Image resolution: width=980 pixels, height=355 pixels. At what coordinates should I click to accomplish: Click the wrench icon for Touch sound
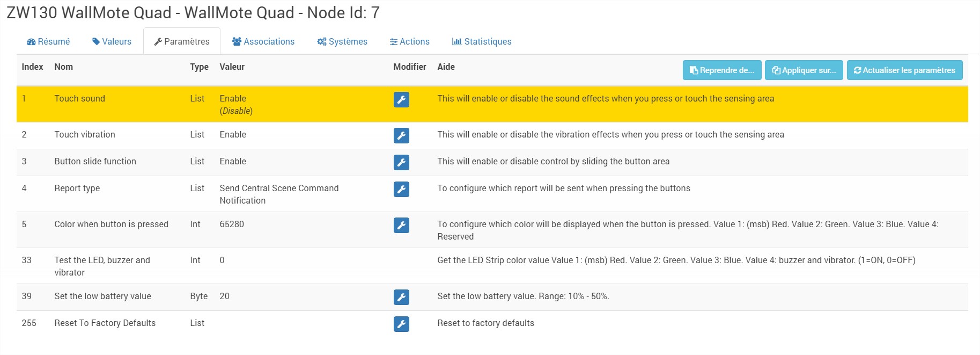coord(401,99)
